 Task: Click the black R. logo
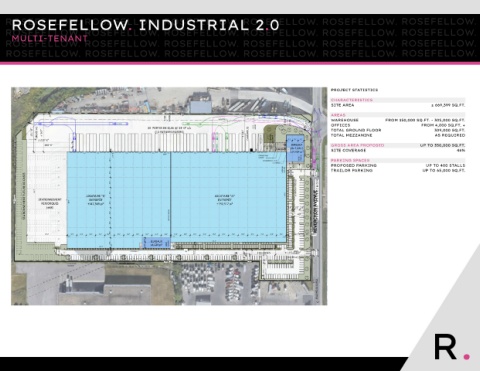click(x=446, y=347)
